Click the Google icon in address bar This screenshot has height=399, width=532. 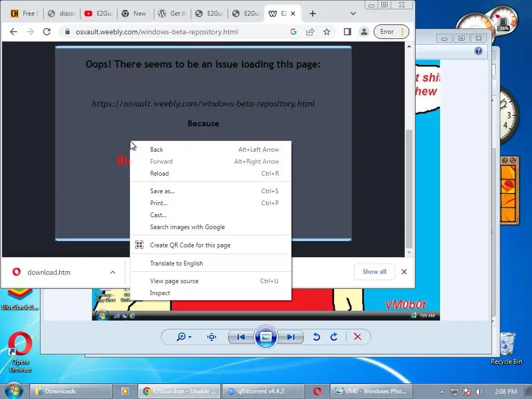pyautogui.click(x=294, y=32)
